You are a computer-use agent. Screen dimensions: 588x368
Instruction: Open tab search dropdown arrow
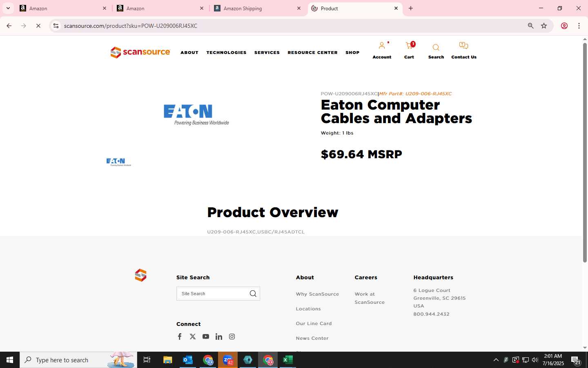coord(8,8)
